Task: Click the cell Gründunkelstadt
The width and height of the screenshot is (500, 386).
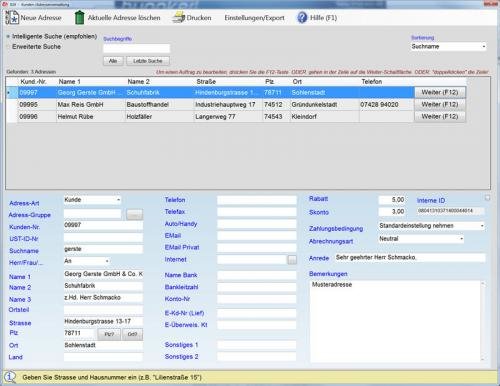Action: [x=324, y=105]
